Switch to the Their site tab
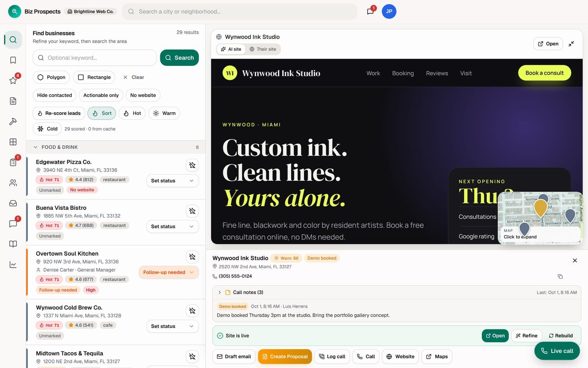The image size is (588, 368). pyautogui.click(x=263, y=49)
